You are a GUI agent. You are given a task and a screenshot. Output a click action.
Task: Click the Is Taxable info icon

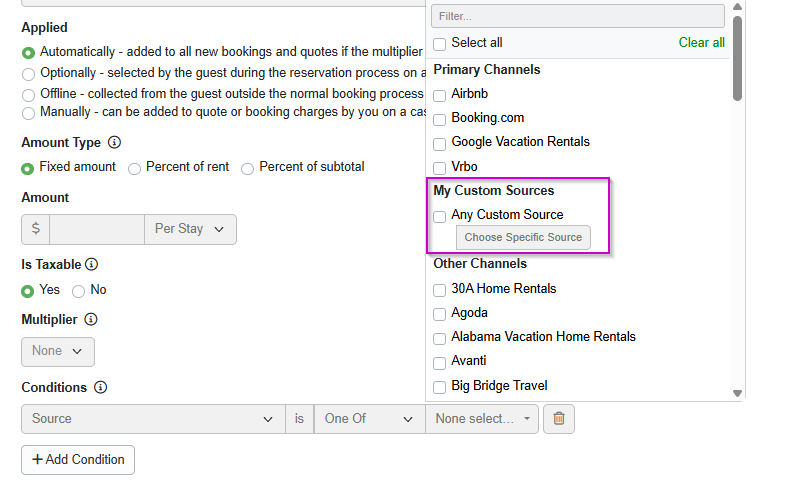tap(91, 265)
